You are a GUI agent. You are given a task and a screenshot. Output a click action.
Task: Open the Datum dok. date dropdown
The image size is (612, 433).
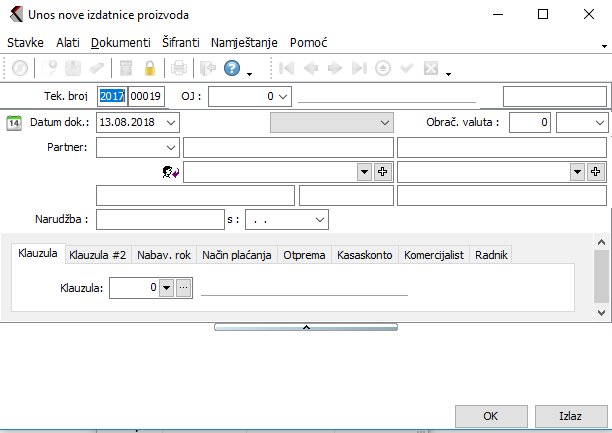click(171, 122)
